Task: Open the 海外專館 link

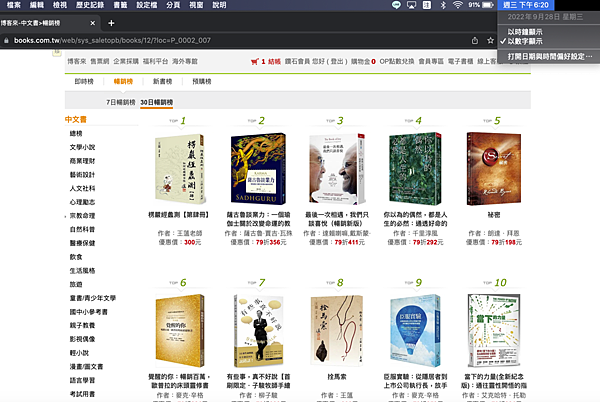Action: (185, 61)
